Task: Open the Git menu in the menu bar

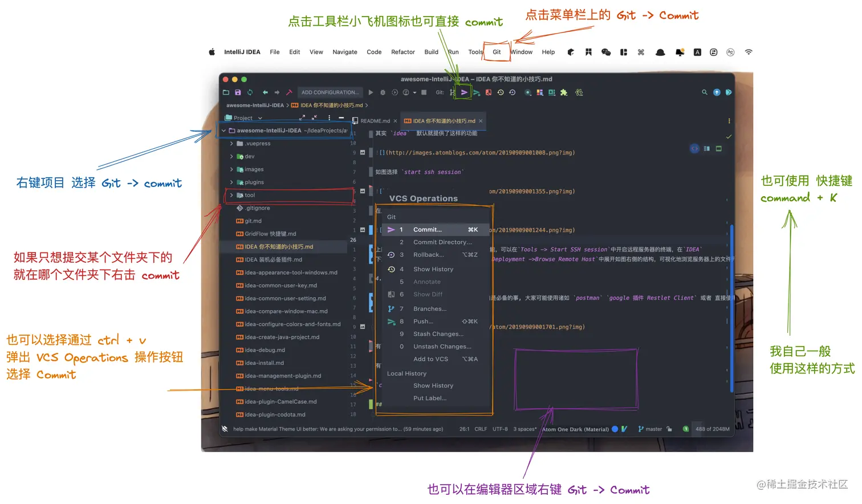Action: click(x=497, y=52)
